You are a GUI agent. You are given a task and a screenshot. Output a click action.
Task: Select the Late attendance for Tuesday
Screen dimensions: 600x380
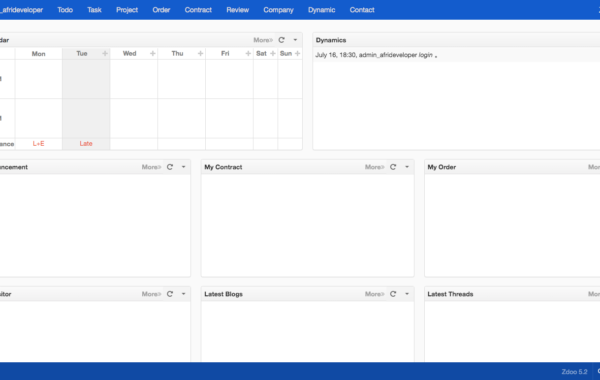click(x=86, y=144)
